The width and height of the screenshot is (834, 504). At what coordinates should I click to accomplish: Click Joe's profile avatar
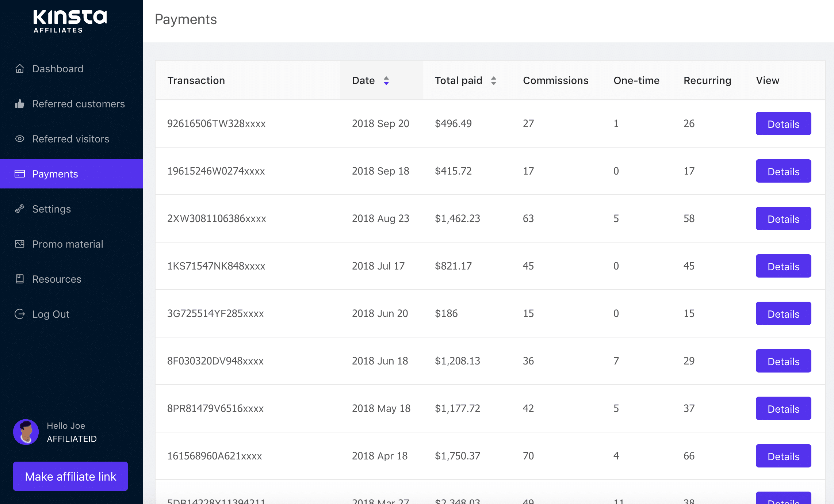pos(26,432)
